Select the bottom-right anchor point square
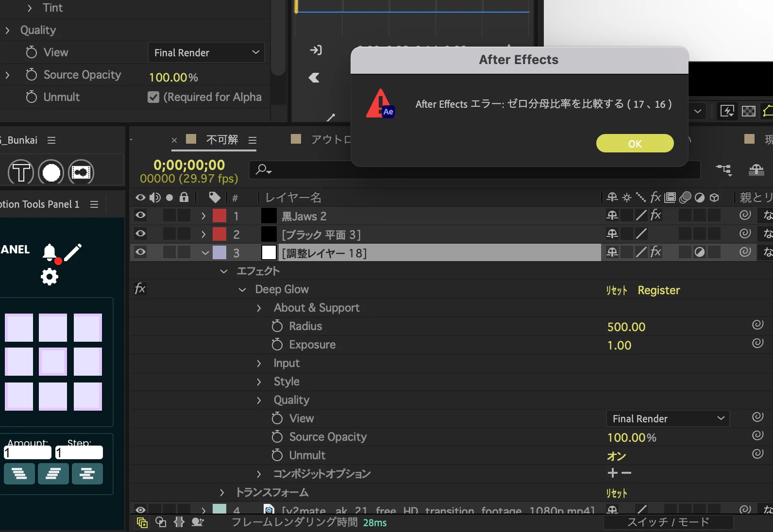Viewport: 773px width, 532px height. pyautogui.click(x=88, y=396)
